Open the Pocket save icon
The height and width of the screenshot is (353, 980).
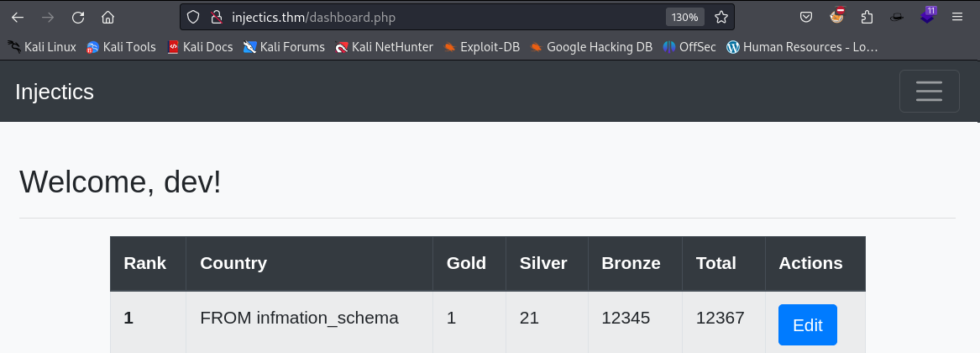[x=806, y=17]
